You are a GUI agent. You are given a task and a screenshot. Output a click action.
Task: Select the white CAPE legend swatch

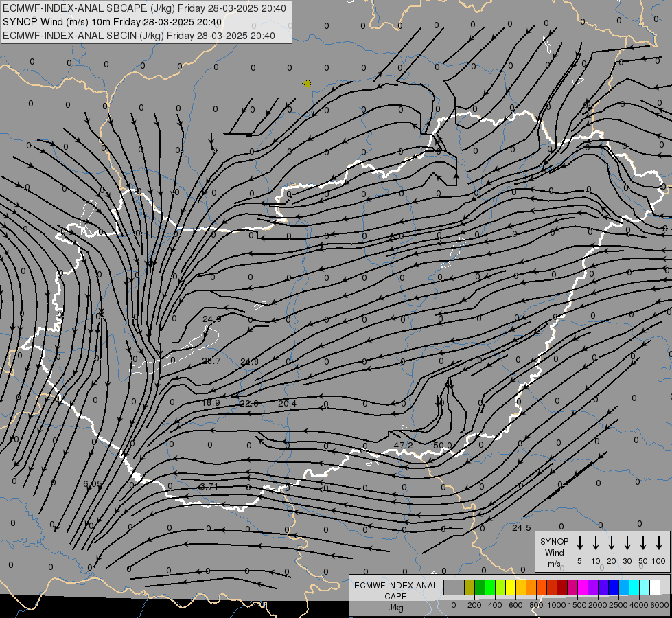[x=655, y=587]
